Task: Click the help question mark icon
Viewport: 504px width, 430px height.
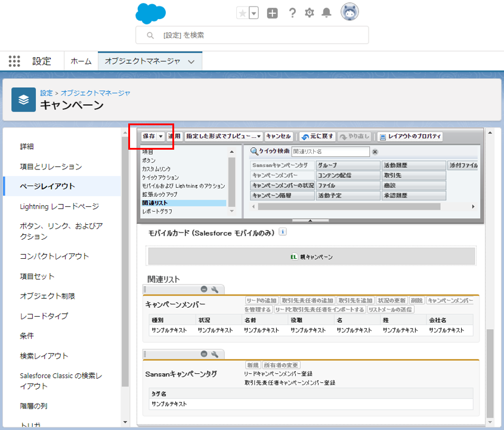Action: [292, 13]
